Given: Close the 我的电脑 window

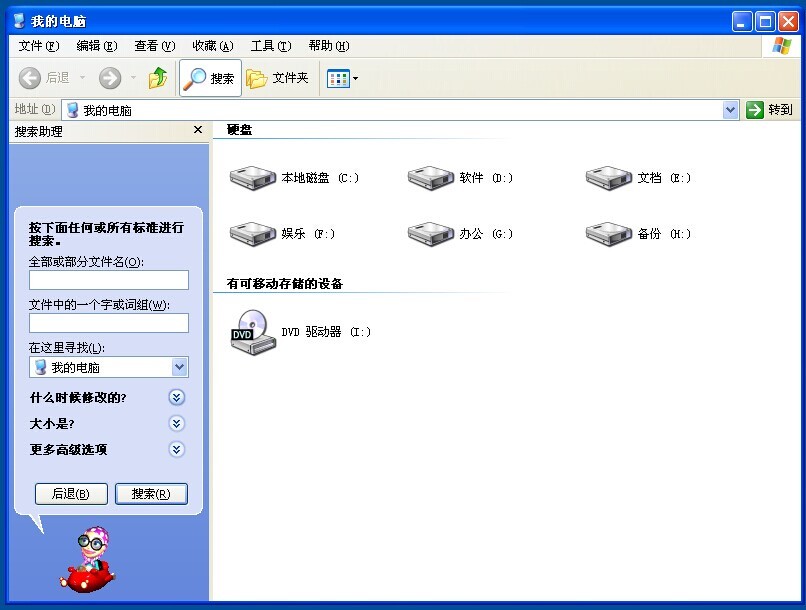Looking at the screenshot, I should tap(788, 22).
